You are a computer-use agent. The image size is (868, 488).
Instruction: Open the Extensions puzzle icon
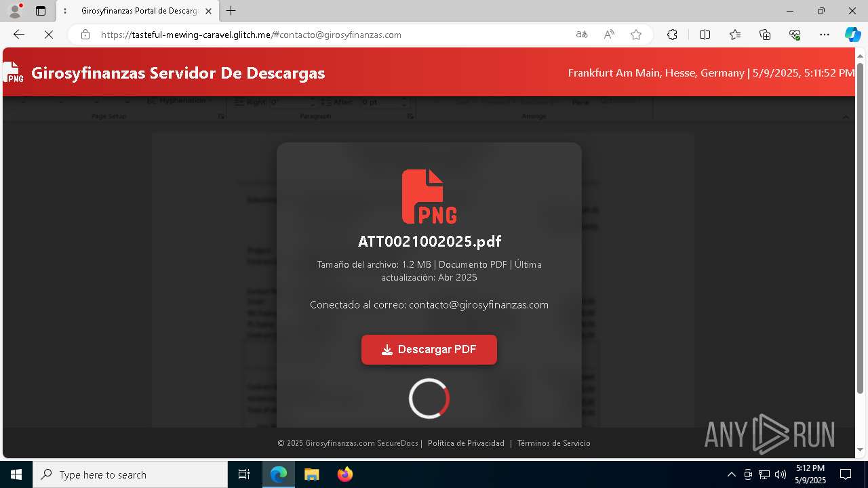(672, 35)
